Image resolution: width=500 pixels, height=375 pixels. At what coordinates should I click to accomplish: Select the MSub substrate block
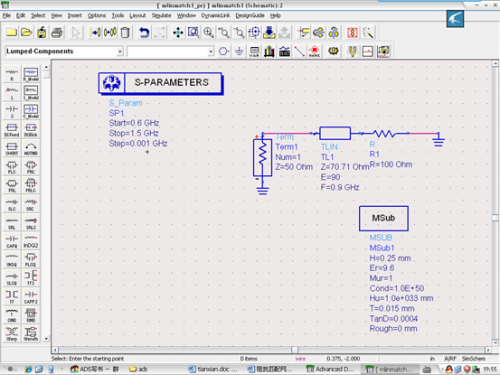[x=384, y=218]
